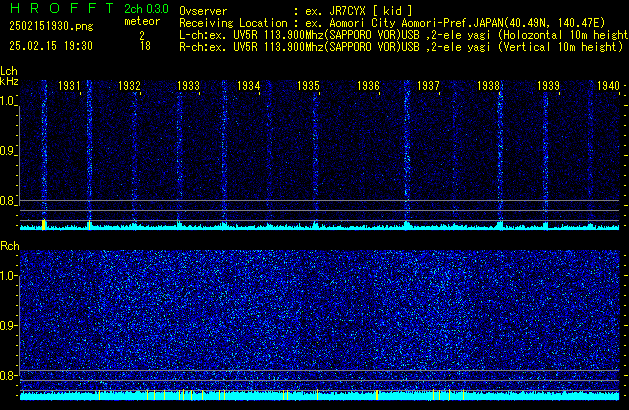This screenshot has width=629, height=410.
Task: Click the Rch 1.0 kHz axis label
Action: (x=8, y=275)
